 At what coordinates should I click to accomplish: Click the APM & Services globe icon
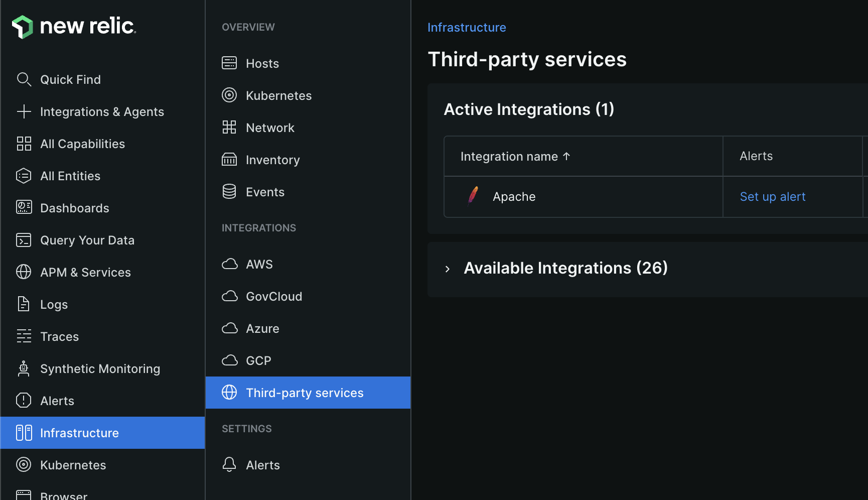[24, 272]
